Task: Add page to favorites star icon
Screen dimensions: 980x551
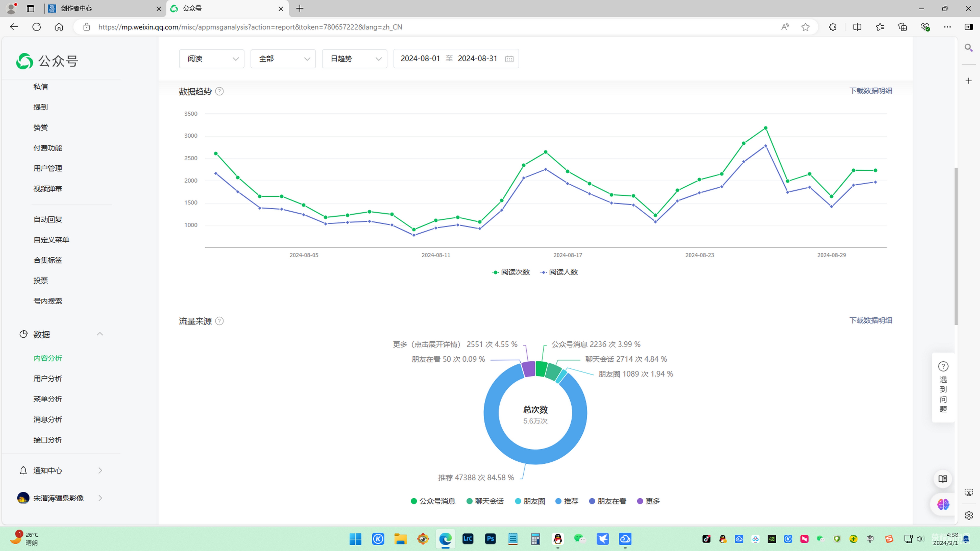Action: point(805,27)
